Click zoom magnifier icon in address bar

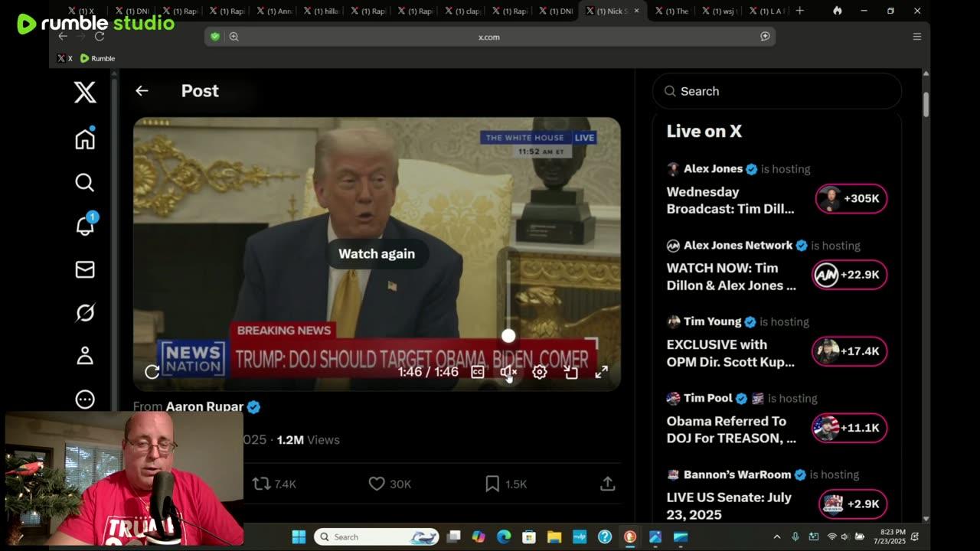[234, 37]
